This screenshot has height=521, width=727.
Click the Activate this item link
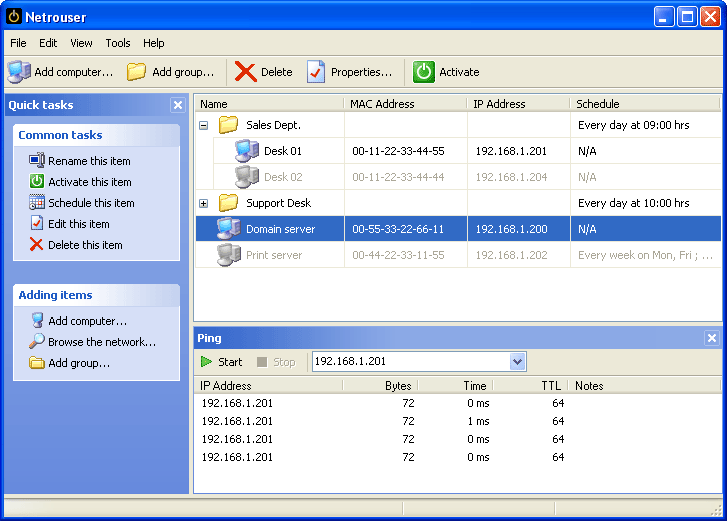tap(90, 182)
